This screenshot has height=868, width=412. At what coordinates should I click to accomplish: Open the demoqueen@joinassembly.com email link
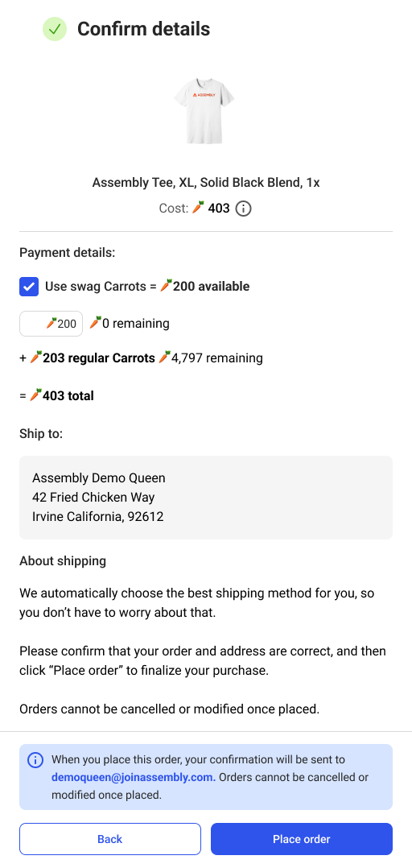tap(134, 777)
